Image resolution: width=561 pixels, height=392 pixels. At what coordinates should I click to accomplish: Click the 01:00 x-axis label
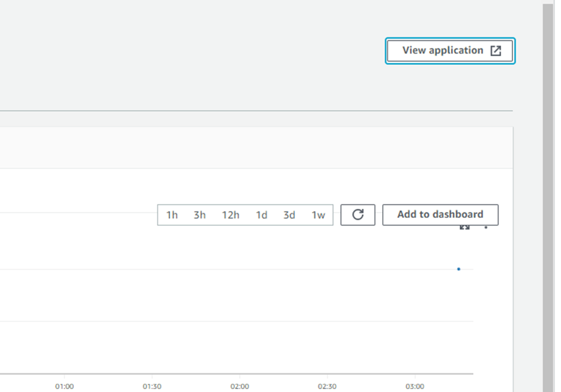click(64, 386)
